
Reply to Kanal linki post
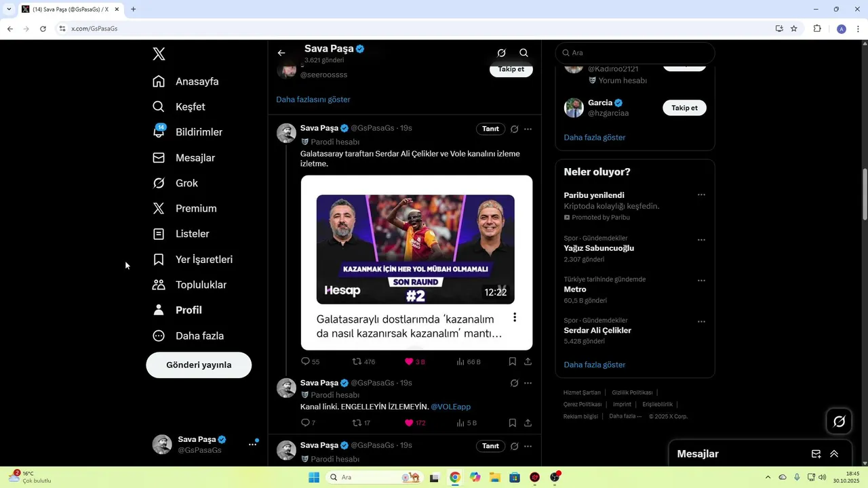(x=308, y=423)
